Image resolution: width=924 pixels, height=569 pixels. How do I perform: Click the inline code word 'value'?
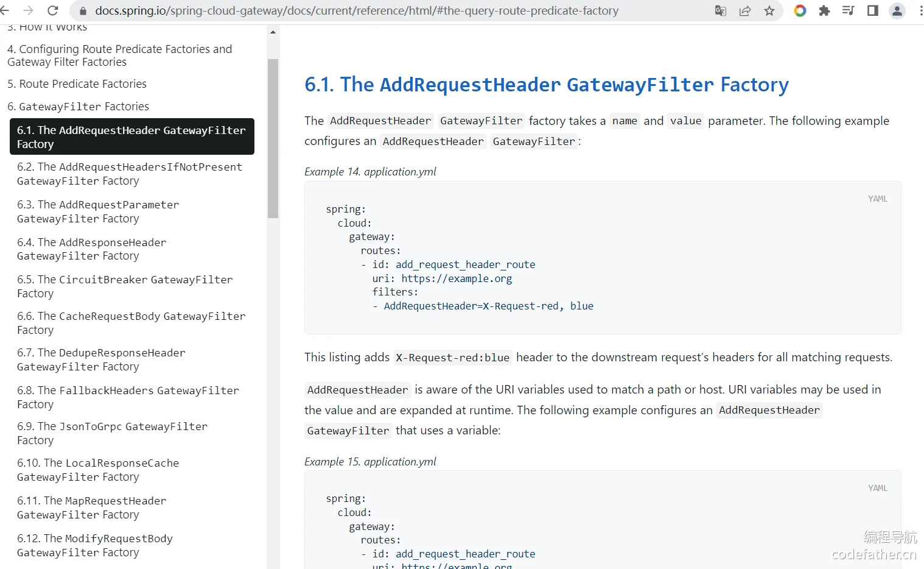tap(686, 121)
